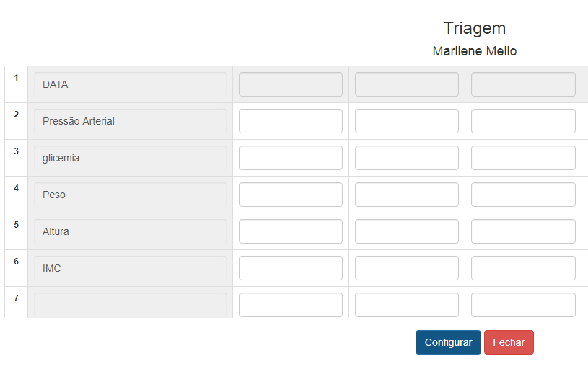Click third value input for Peso
The height and width of the screenshot is (369, 588).
click(523, 195)
